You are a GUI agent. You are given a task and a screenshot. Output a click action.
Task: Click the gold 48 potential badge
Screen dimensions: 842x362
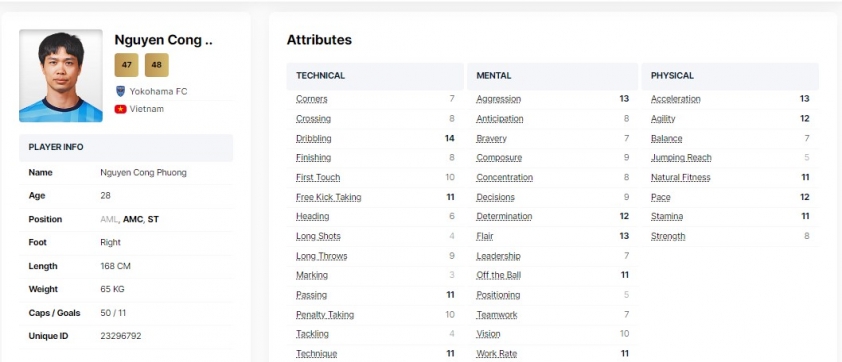[157, 65]
